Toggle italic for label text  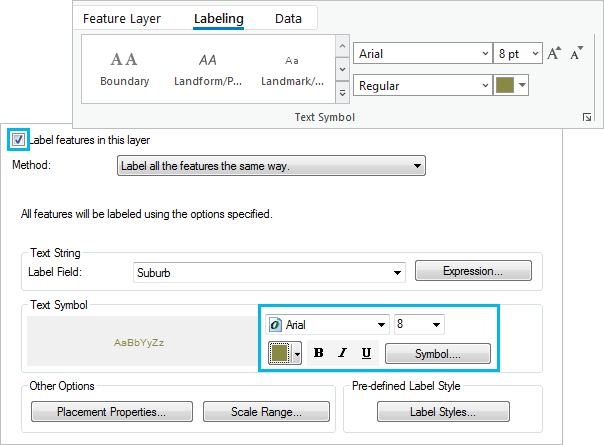(x=342, y=353)
